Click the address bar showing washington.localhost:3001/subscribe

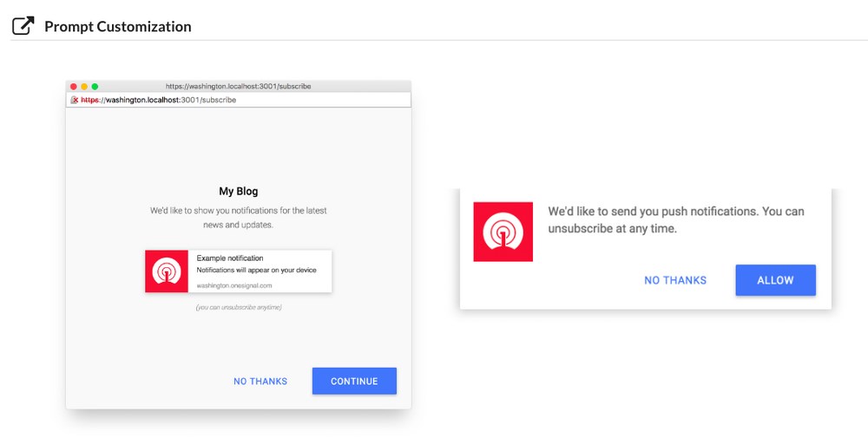[238, 100]
